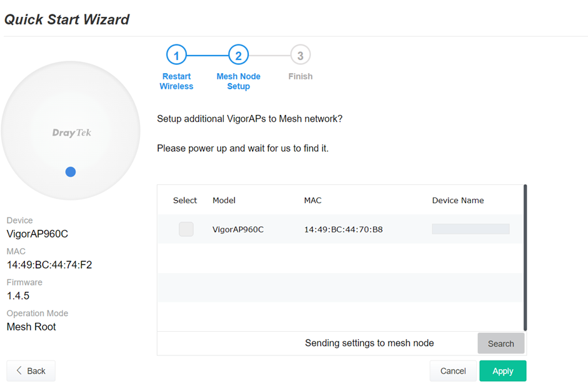The height and width of the screenshot is (388, 588).
Task: Click the Device Name input field
Action: coord(470,229)
